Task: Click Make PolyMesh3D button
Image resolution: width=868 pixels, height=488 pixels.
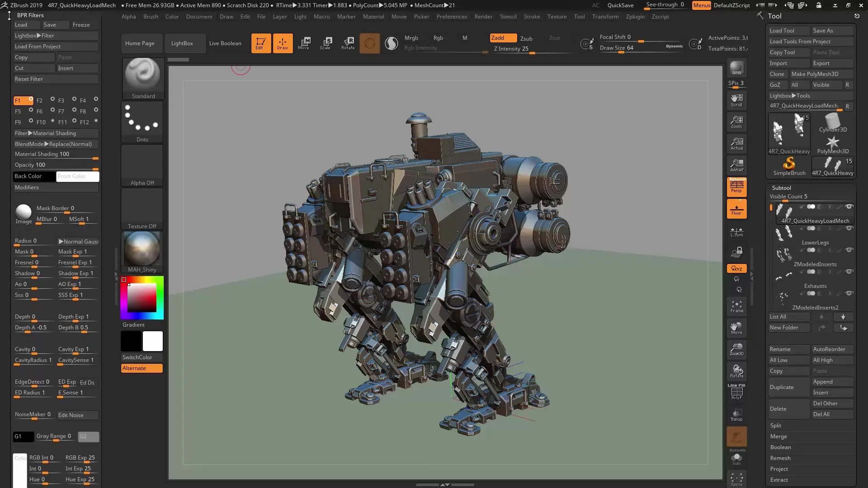Action: pyautogui.click(x=821, y=74)
